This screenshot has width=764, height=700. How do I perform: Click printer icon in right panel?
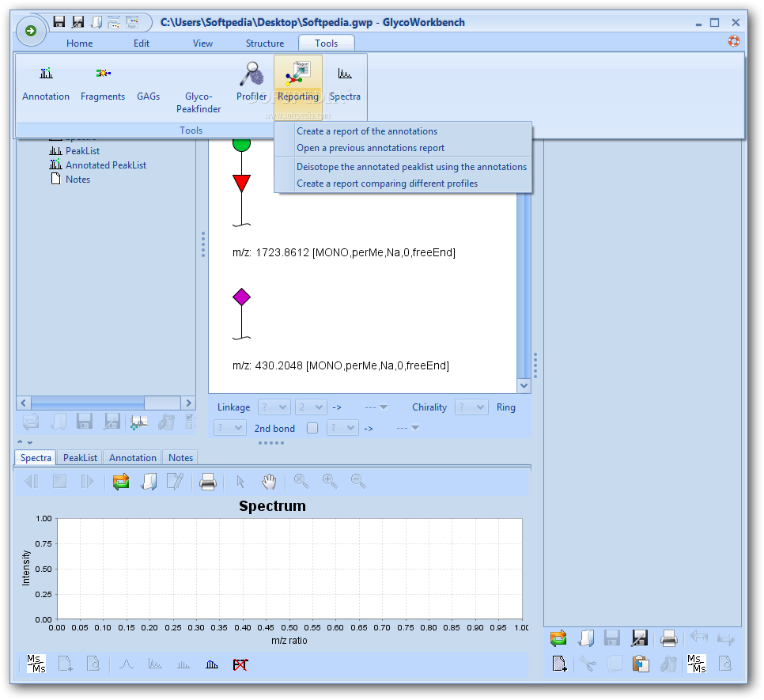[668, 638]
